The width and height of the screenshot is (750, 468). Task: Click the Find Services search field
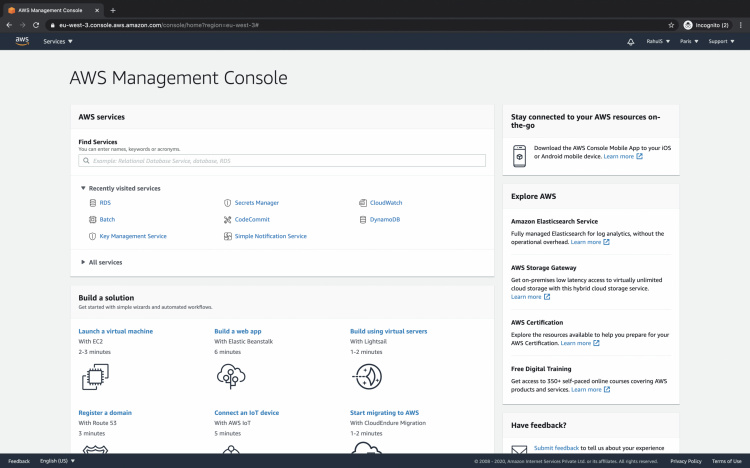282,160
